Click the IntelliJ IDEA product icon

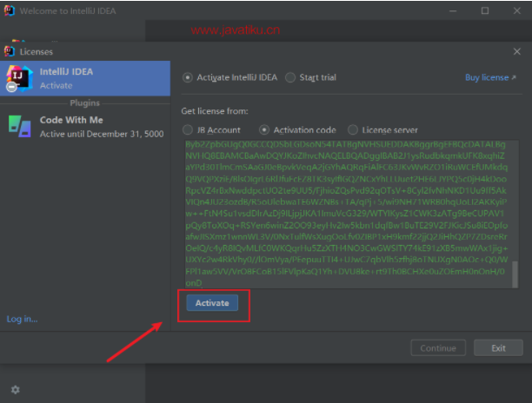coord(20,79)
